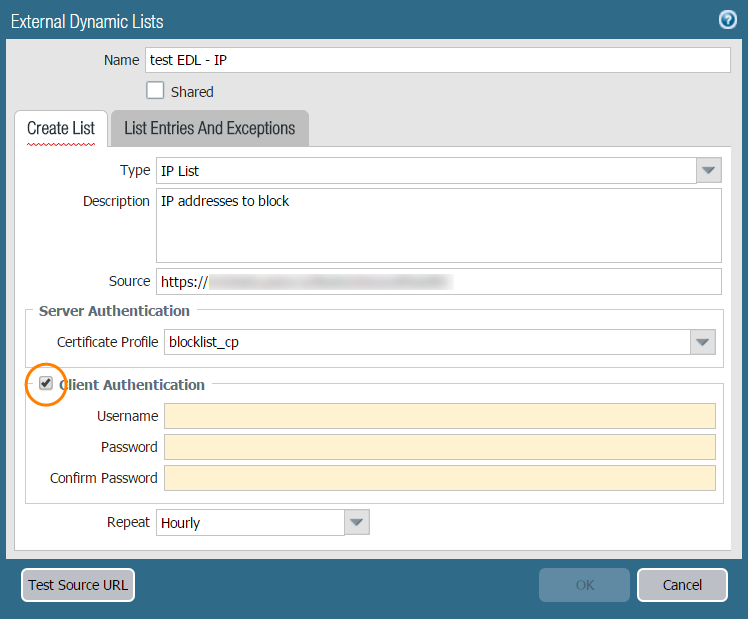Open the List Entries And Exceptions tab
Screen dimensions: 748x619
click(x=209, y=128)
